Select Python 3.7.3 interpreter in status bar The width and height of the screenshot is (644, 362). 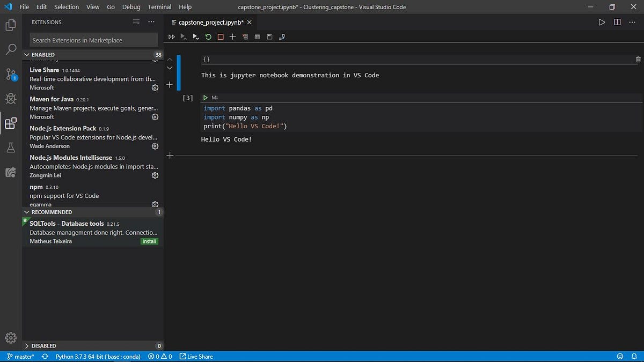pyautogui.click(x=98, y=357)
